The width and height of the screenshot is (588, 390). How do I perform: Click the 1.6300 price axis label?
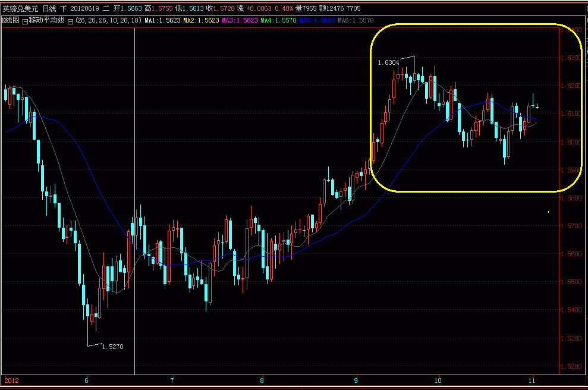(571, 58)
